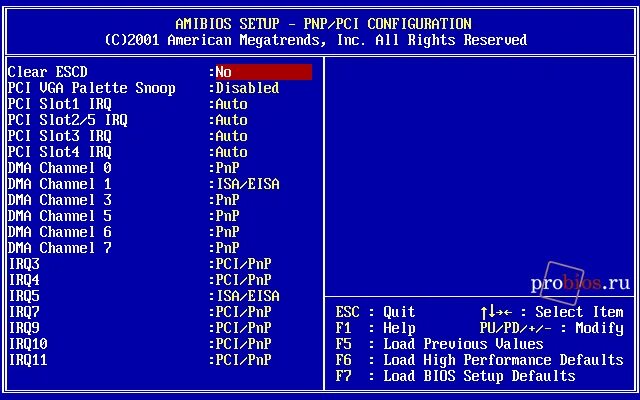
Task: Select DMA Channel 7 label
Action: [60, 248]
